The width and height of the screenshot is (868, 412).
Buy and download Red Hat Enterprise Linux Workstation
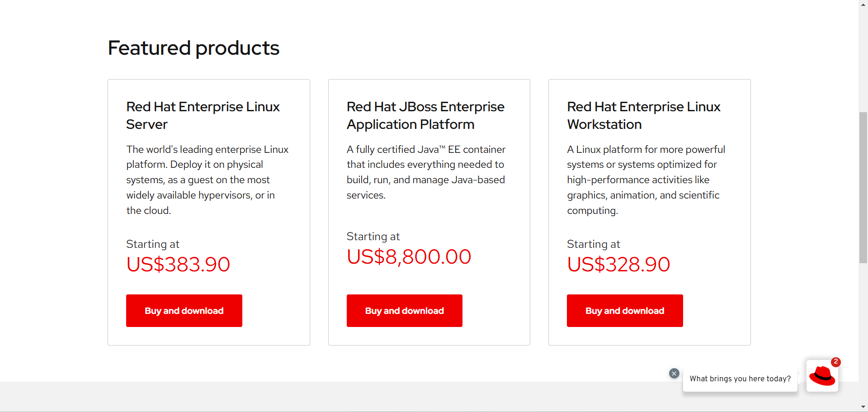[625, 311]
